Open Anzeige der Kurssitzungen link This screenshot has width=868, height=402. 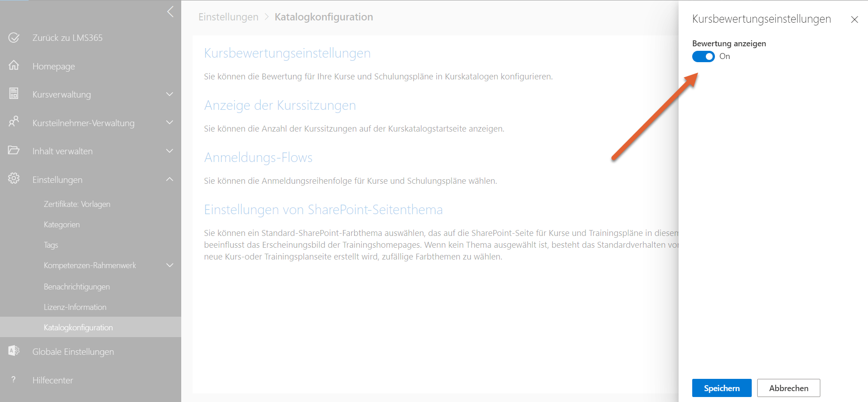click(280, 105)
